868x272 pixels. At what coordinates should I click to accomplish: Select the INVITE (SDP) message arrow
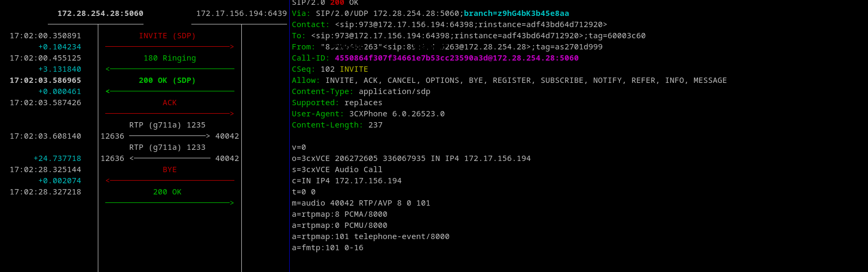167,36
